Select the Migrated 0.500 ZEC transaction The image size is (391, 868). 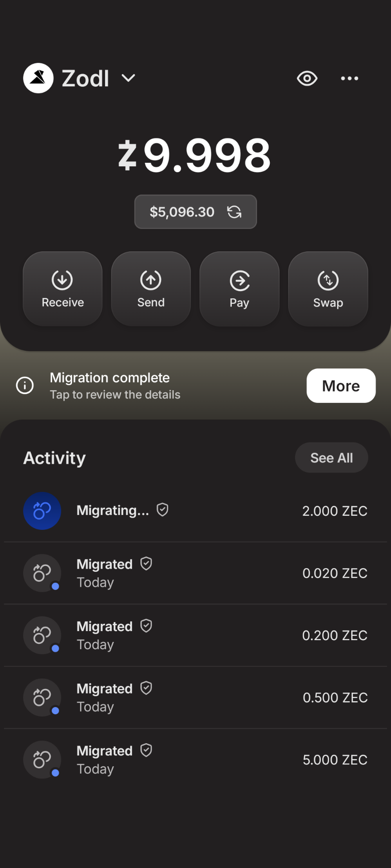195,697
